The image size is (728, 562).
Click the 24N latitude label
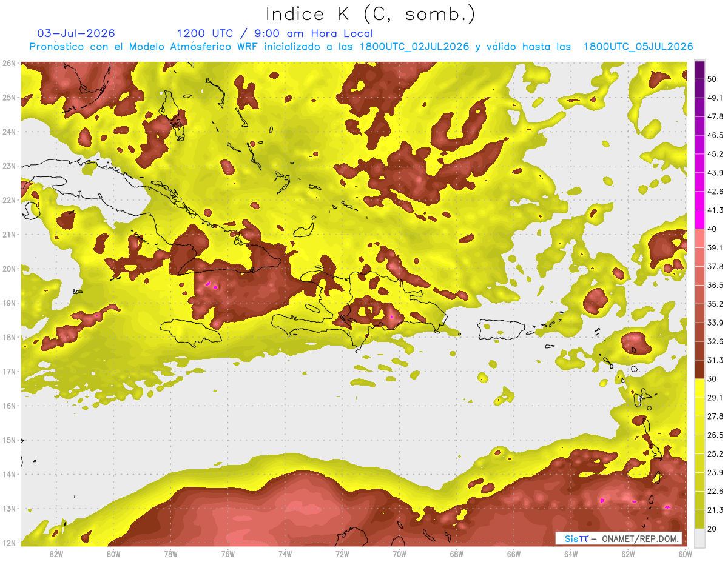tap(8, 132)
